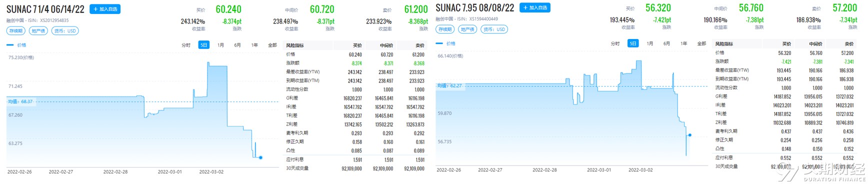The width and height of the screenshot is (868, 184).
Task: Switch left chart to 6月 range
Action: point(237,45)
